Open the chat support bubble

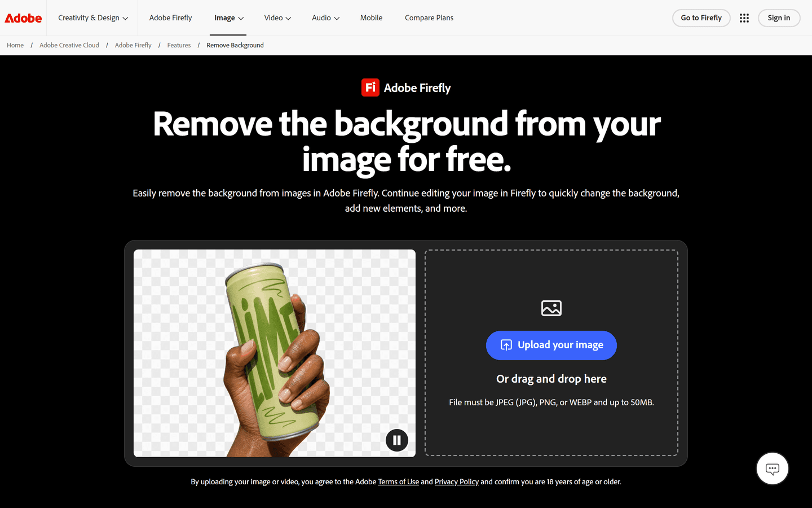point(773,468)
